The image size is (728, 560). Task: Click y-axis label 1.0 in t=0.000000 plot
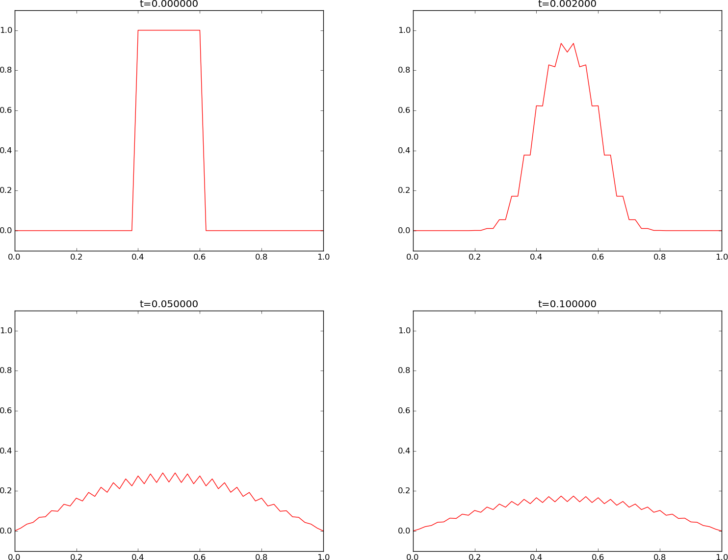[6, 30]
